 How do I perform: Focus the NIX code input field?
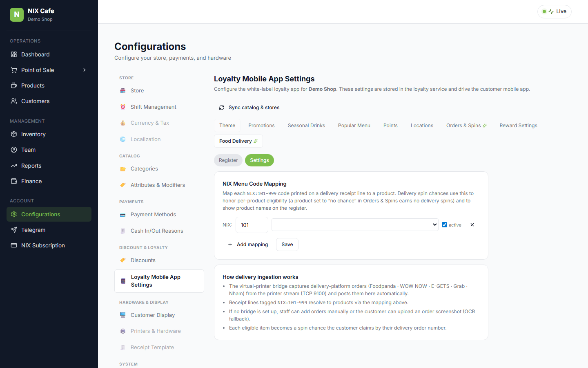pos(252,225)
